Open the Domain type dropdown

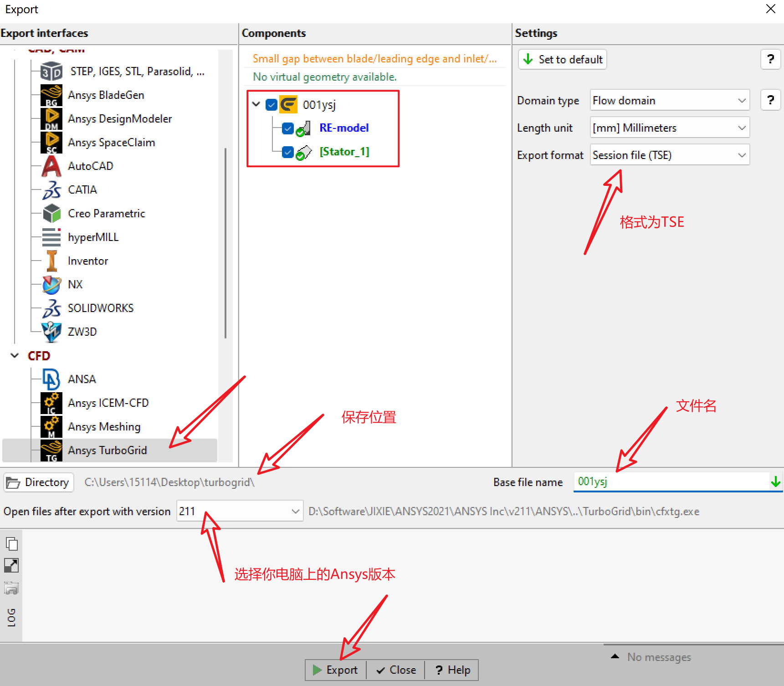tap(670, 100)
